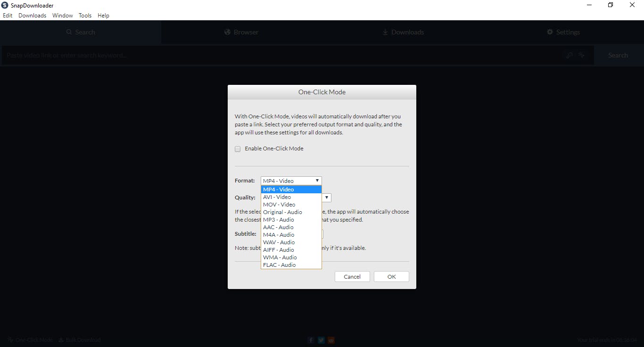The width and height of the screenshot is (644, 347).
Task: Choose AVI - Video from format list
Action: [291, 197]
